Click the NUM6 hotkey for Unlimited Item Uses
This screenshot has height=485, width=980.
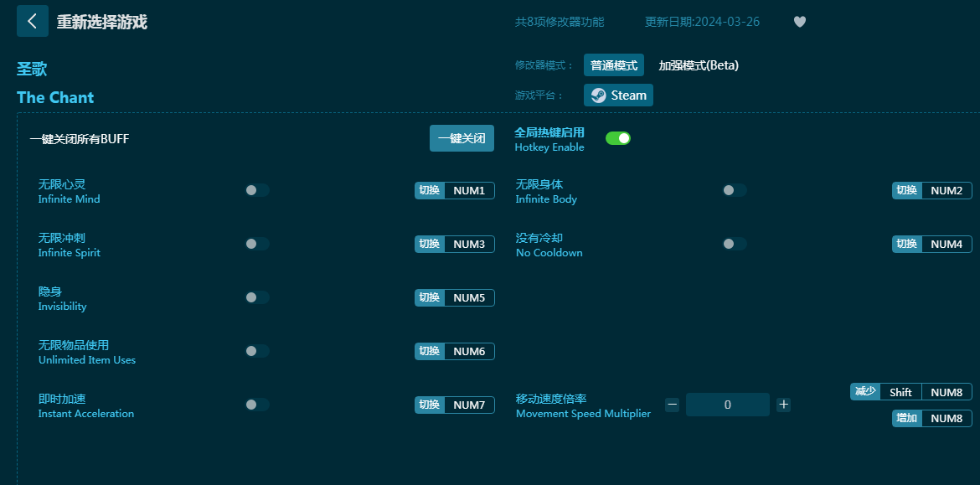[x=454, y=352]
